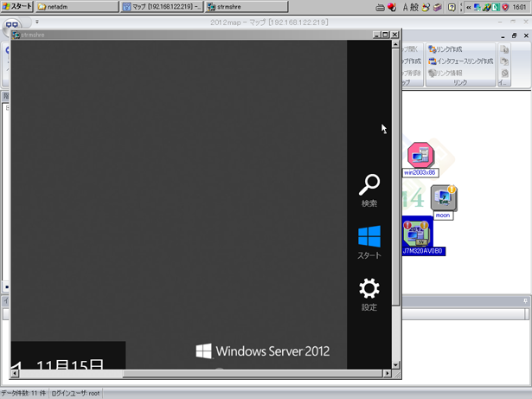Click strmshre window vertical scrollbar down arrow

click(x=395, y=365)
